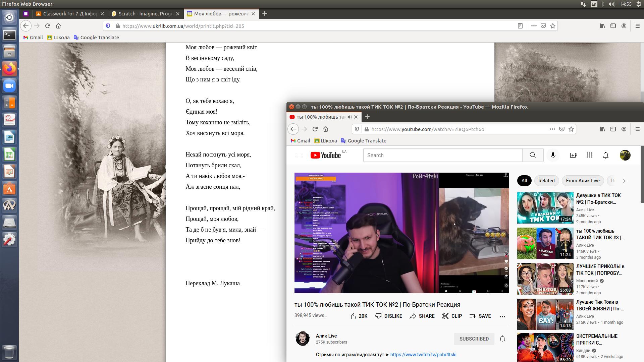Toggle the SUBSCRIBED button for Алик Live
Screen dimensions: 644x362
point(474,339)
